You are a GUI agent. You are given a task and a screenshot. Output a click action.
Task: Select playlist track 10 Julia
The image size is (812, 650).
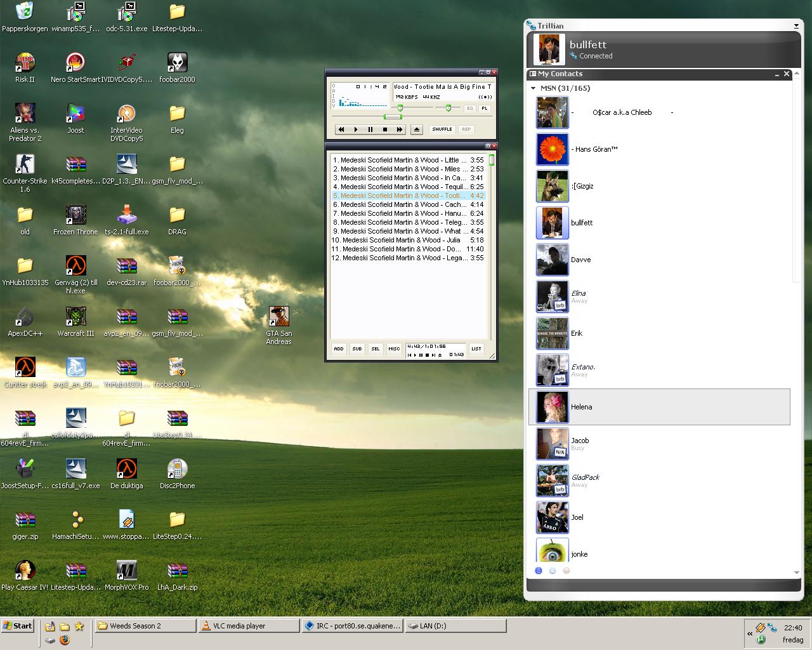[408, 240]
